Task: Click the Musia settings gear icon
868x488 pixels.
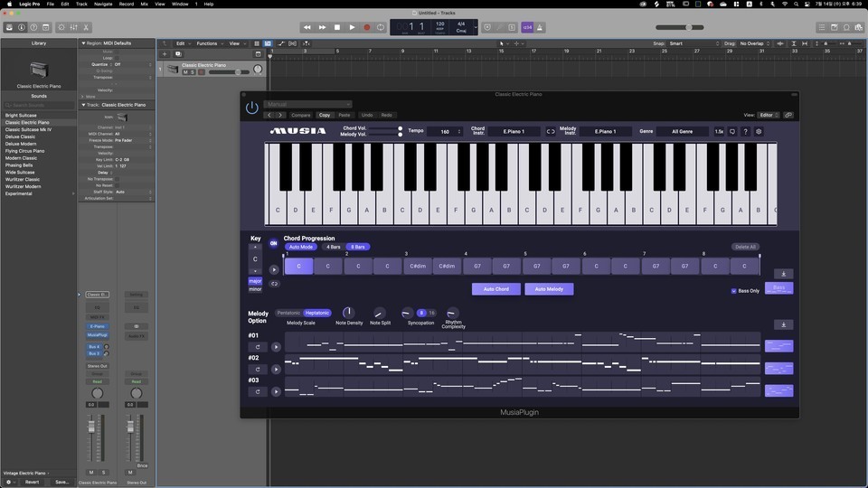Action: coord(759,132)
